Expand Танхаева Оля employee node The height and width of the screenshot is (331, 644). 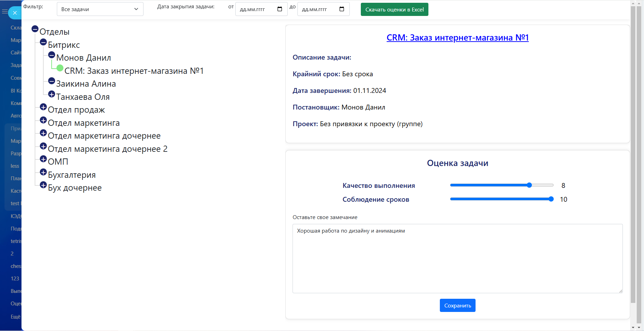click(x=52, y=94)
